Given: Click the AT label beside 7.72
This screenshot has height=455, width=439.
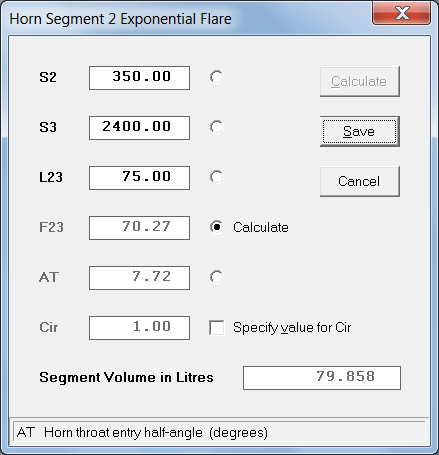Looking at the screenshot, I should (x=49, y=277).
